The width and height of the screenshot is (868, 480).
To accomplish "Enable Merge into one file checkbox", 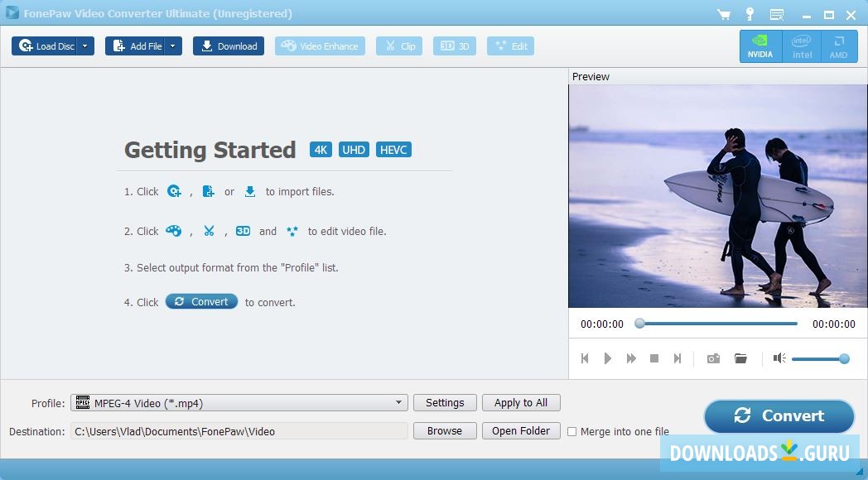I will [571, 431].
